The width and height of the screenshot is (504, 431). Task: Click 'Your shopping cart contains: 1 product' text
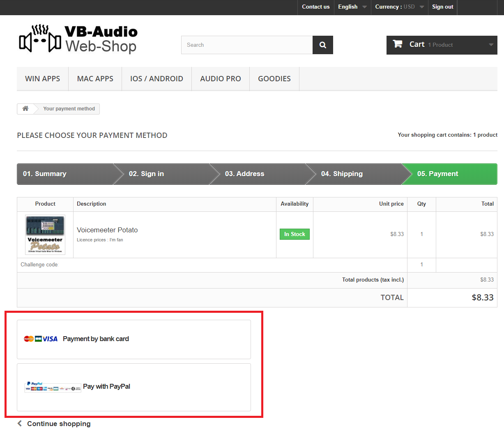[447, 135]
